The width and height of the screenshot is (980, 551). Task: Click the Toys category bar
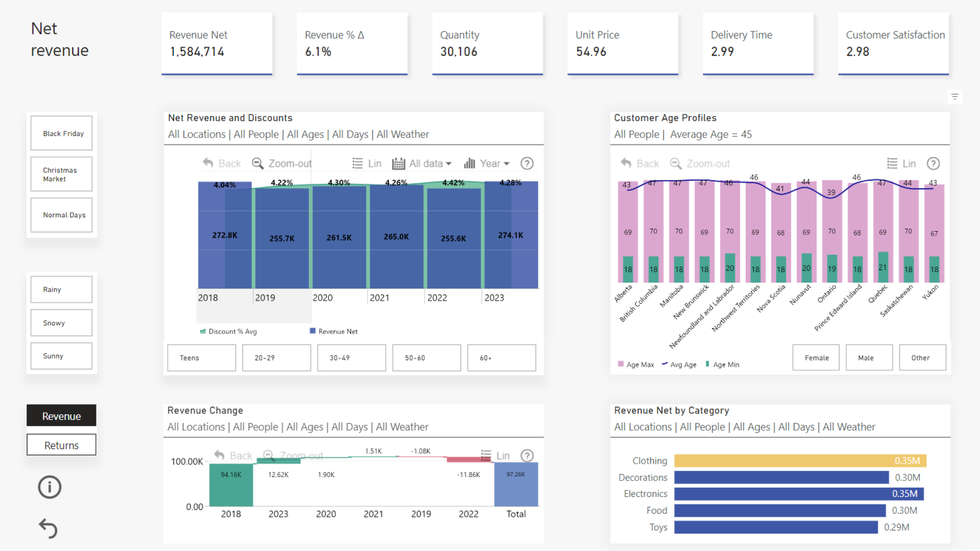click(776, 527)
